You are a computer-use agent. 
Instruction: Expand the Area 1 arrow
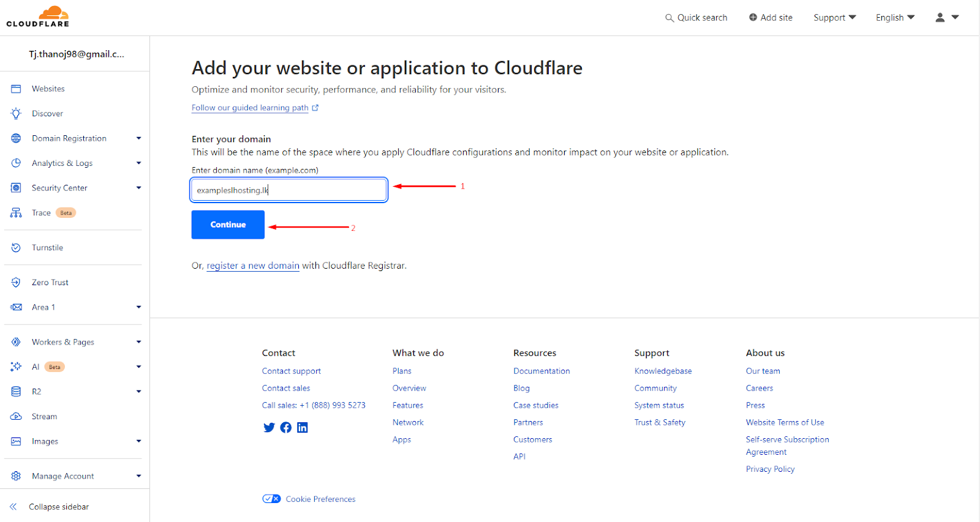[x=138, y=307]
